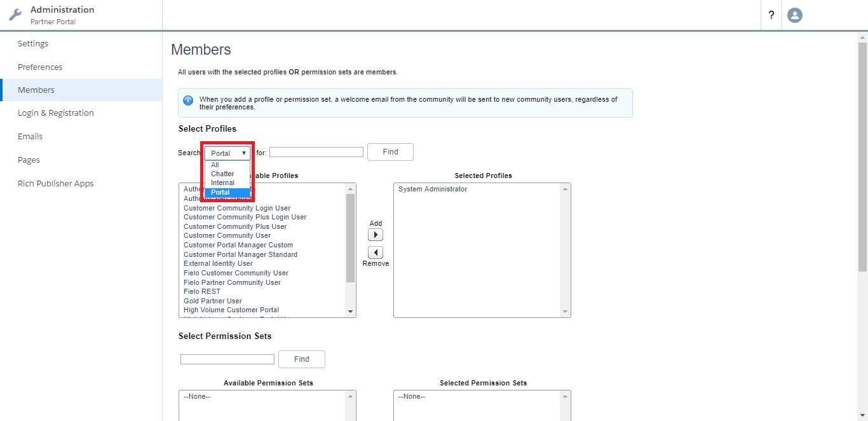This screenshot has width=868, height=421.
Task: Click the Administration wrench icon
Action: point(15,15)
